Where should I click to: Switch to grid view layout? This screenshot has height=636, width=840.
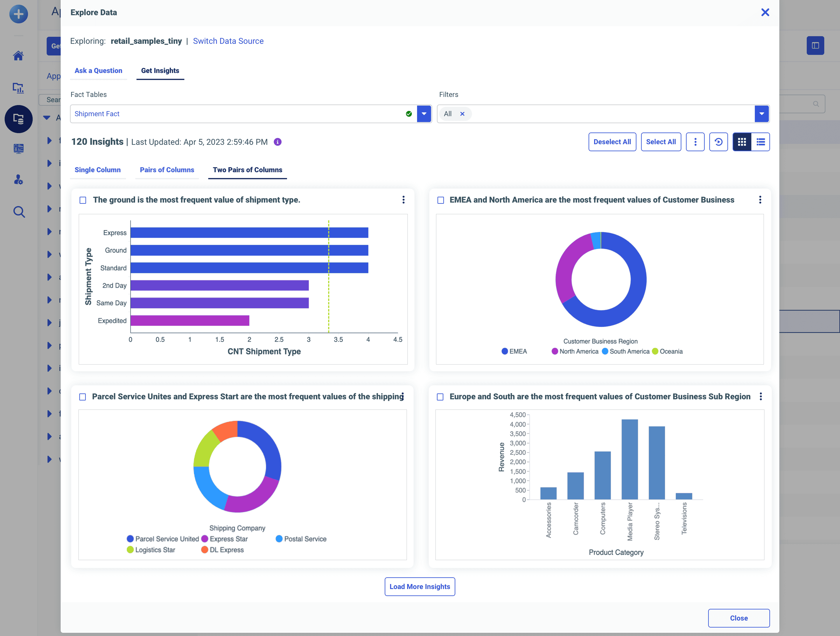pyautogui.click(x=742, y=142)
